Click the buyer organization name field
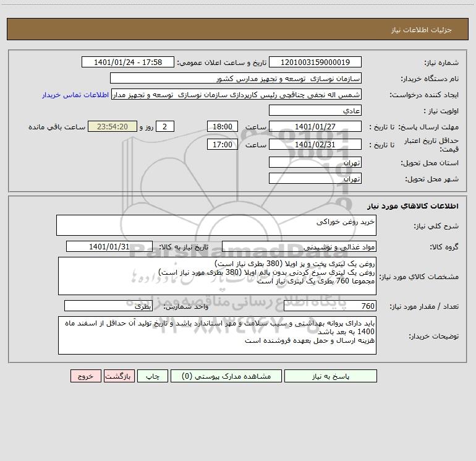 236,78
